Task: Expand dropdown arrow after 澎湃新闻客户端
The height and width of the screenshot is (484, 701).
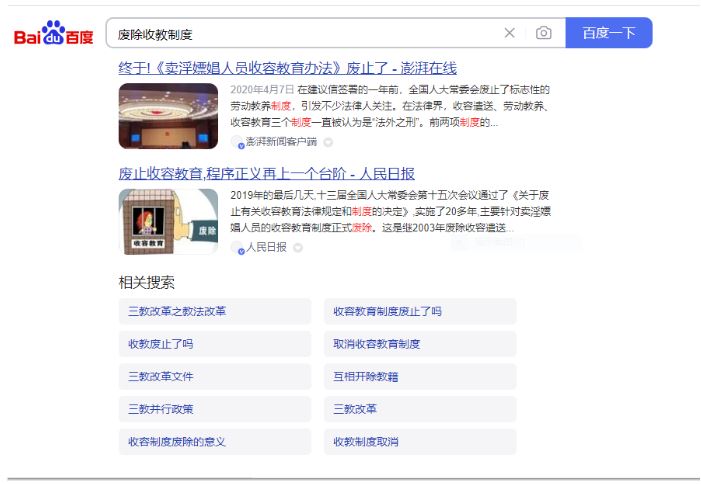Action: click(328, 143)
